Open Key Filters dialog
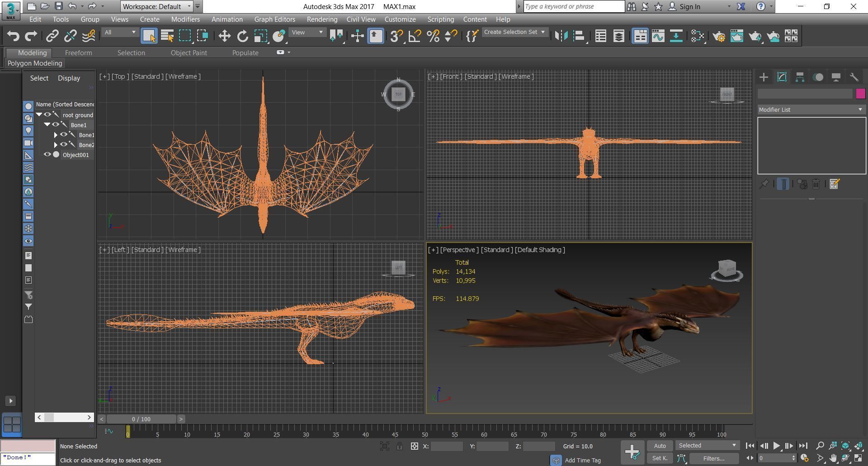Screen dimensions: 868x466 click(714, 458)
